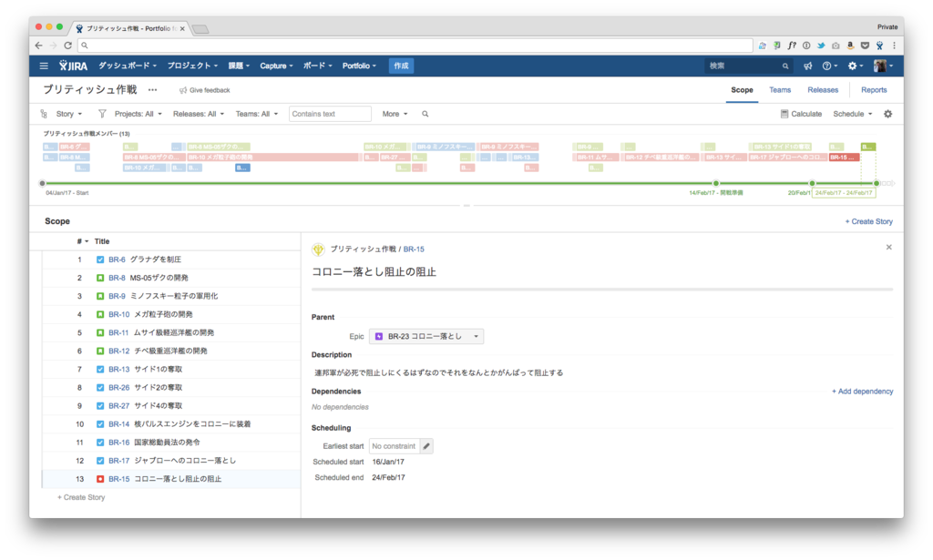Click the story icon for BR-6
Viewport: 933px width, 560px height.
100,260
